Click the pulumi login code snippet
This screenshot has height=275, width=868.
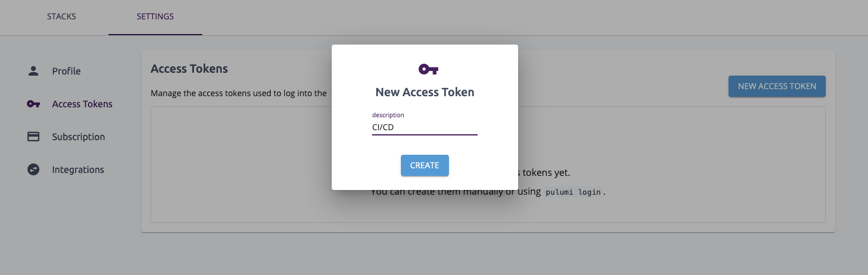pos(573,192)
